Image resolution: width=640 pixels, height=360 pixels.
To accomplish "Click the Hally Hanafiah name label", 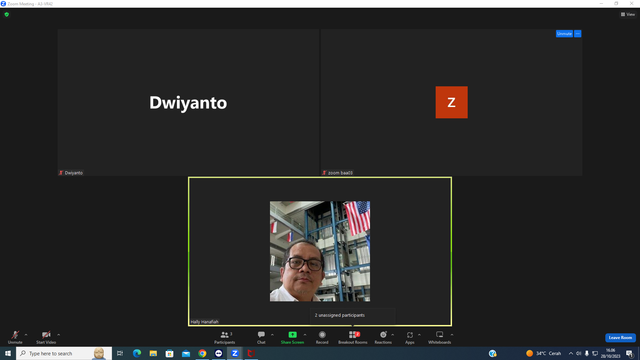I will point(204,322).
